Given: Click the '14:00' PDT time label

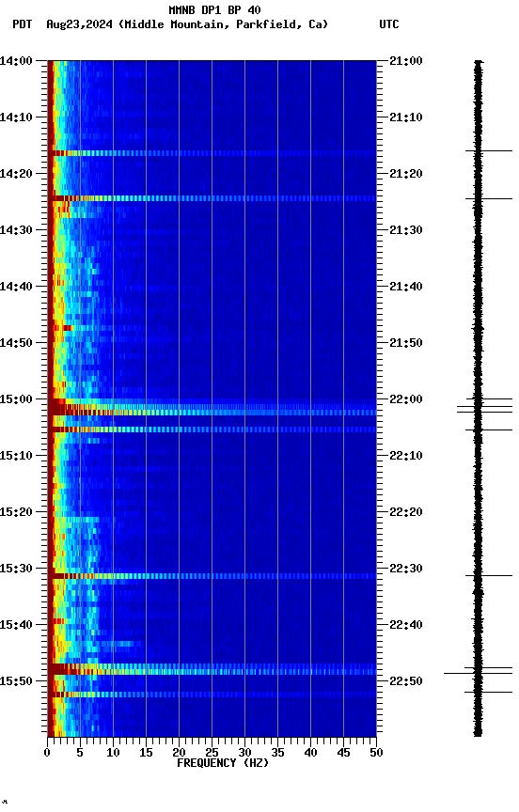Looking at the screenshot, I should [16, 61].
